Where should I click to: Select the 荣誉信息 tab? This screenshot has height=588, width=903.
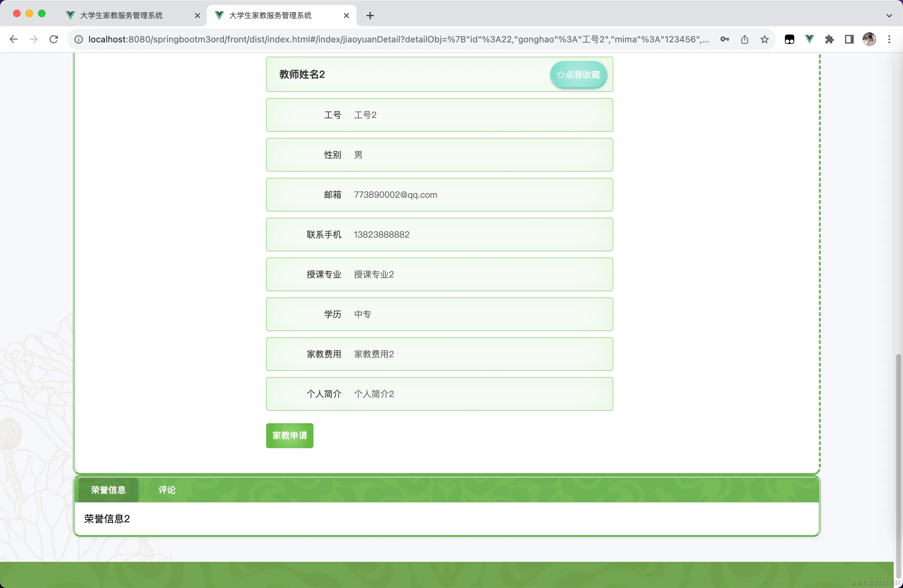click(x=108, y=490)
